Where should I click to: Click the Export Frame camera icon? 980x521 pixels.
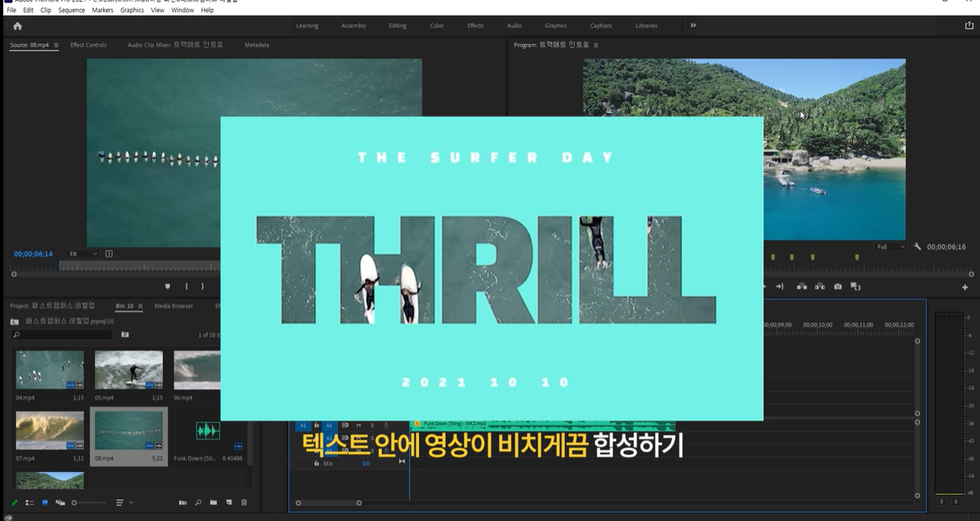click(x=838, y=286)
